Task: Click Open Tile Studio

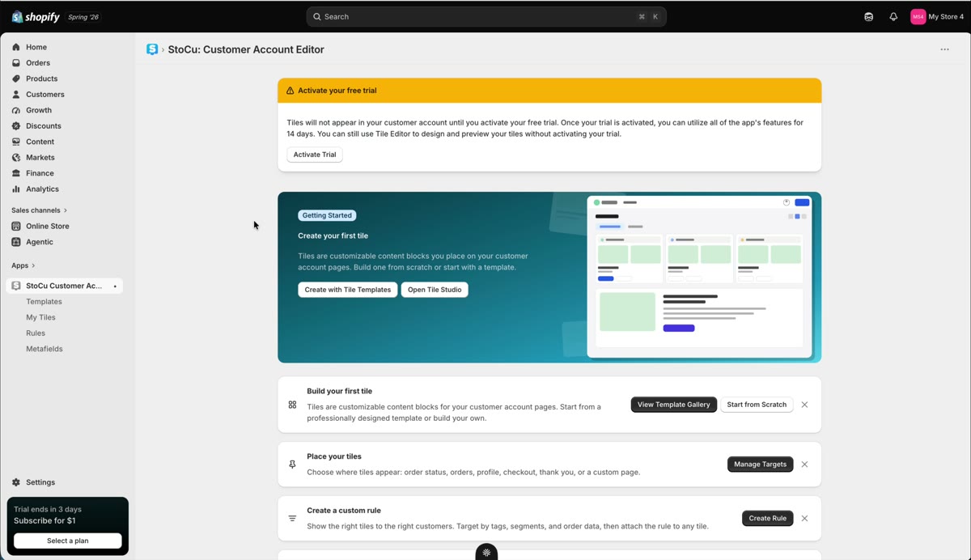Action: 435,290
